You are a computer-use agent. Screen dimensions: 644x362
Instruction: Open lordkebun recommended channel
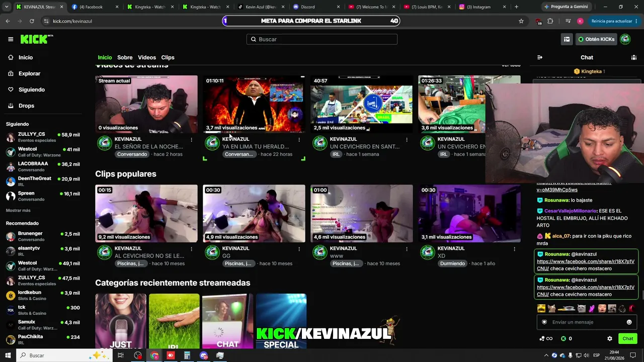(43, 295)
